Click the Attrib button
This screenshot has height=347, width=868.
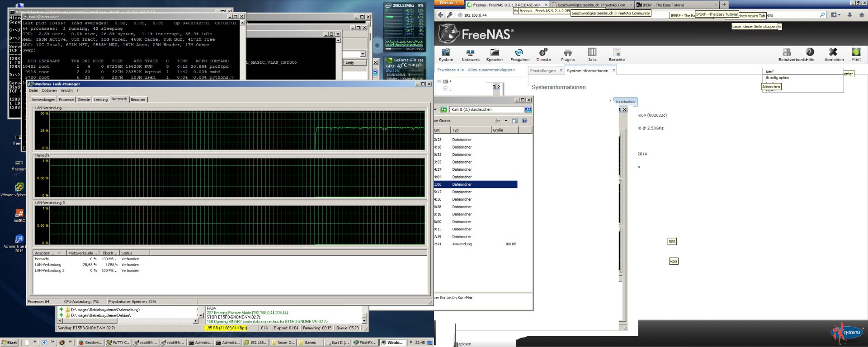[x=354, y=63]
